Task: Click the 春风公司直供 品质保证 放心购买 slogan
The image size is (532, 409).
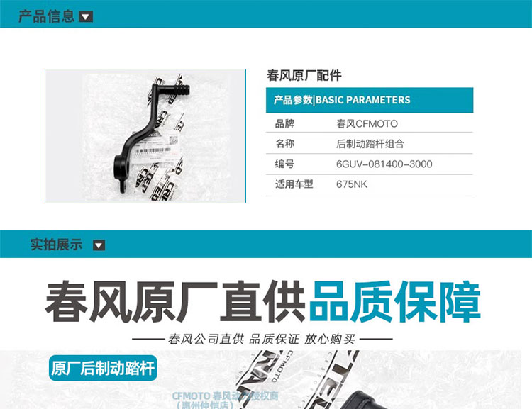Action: [x=262, y=339]
